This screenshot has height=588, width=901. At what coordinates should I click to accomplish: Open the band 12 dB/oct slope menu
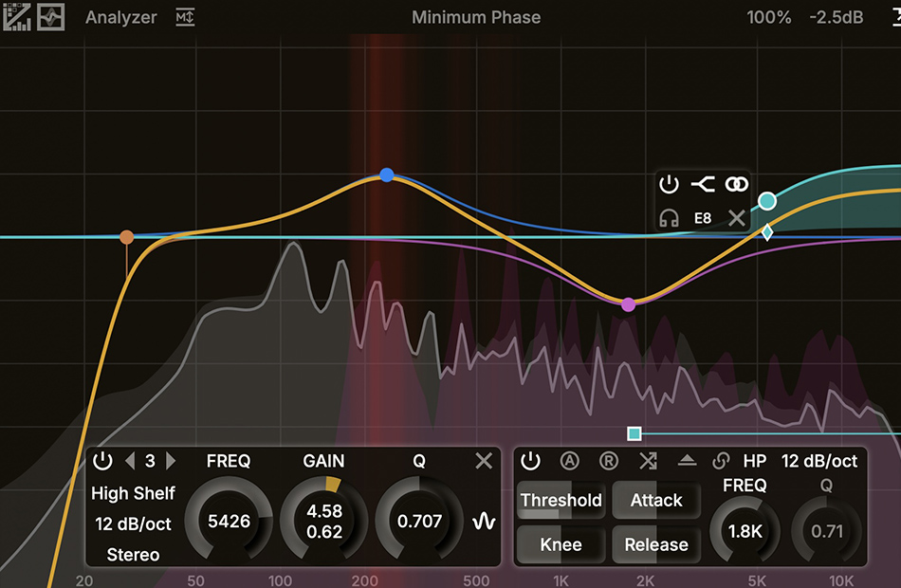click(133, 524)
